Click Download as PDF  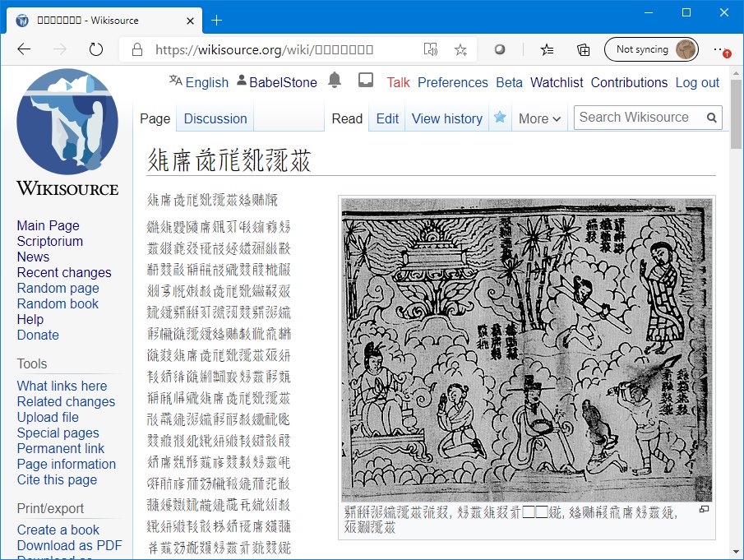pyautogui.click(x=69, y=545)
